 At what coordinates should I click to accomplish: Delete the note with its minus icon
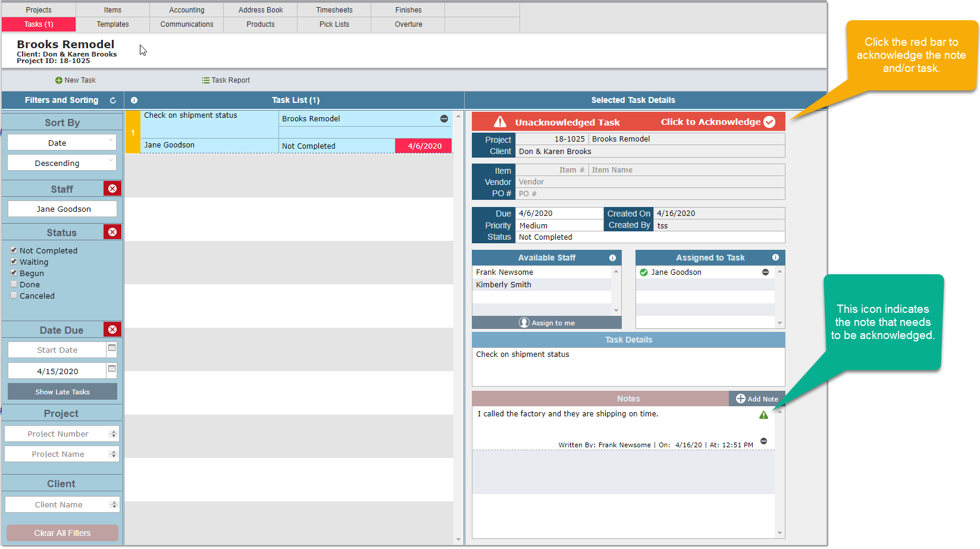pos(763,441)
